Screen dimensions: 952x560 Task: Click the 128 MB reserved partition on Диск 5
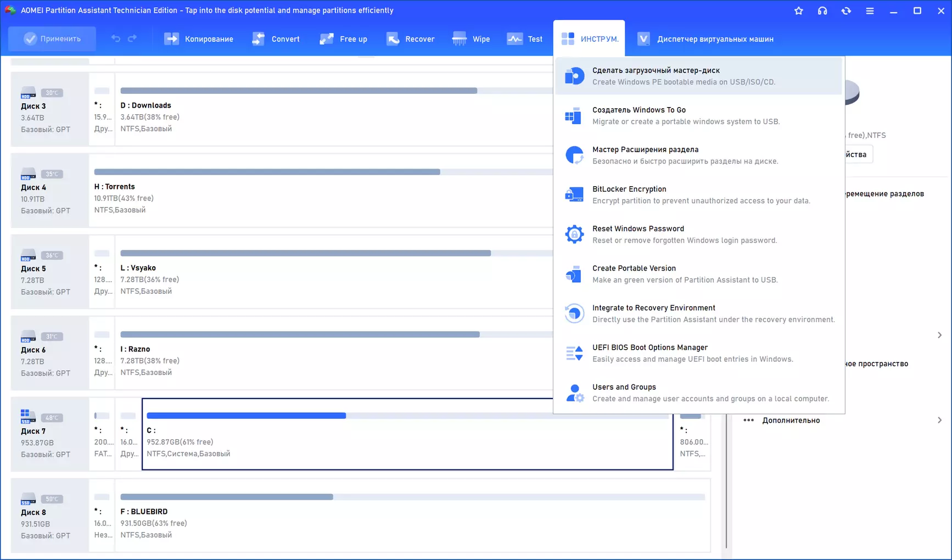[x=102, y=271]
